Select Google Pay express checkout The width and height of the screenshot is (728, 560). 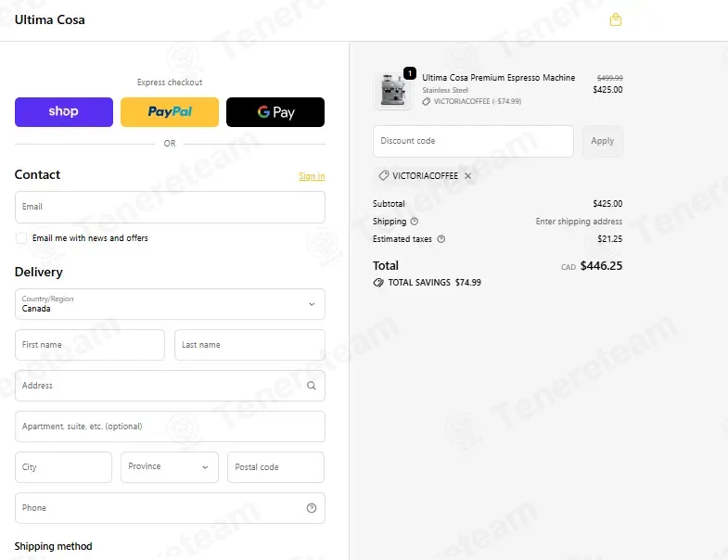pos(275,112)
